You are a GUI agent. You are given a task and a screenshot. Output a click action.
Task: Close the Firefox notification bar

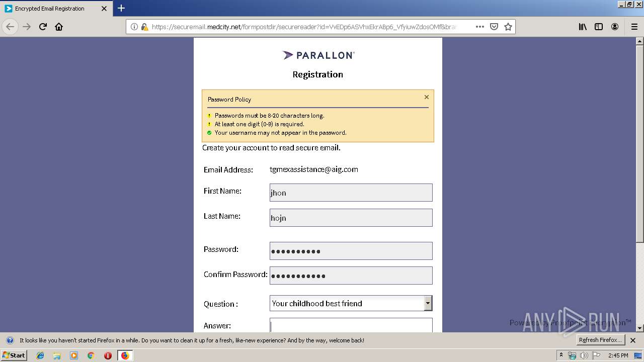[633, 340]
